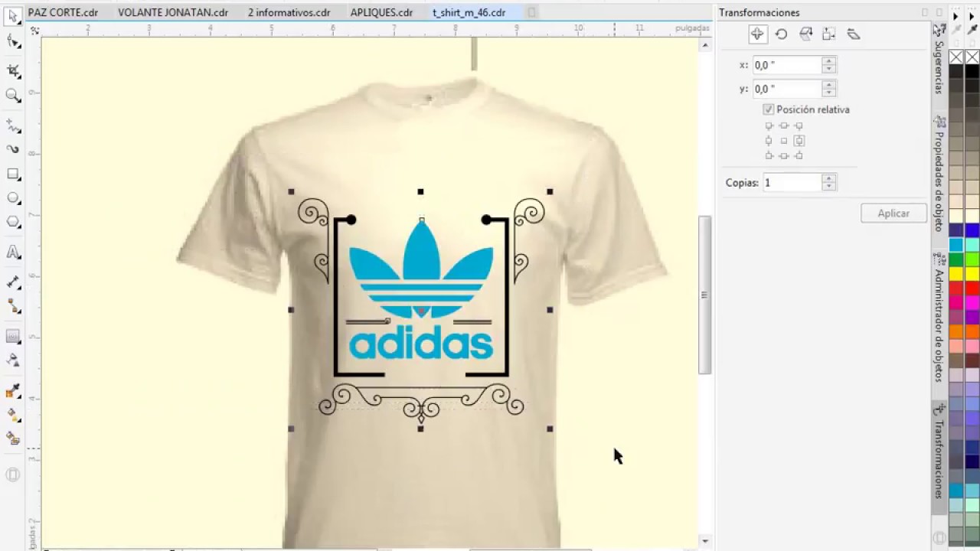980x551 pixels.
Task: Select the Ellipse tool
Action: pos(13,197)
